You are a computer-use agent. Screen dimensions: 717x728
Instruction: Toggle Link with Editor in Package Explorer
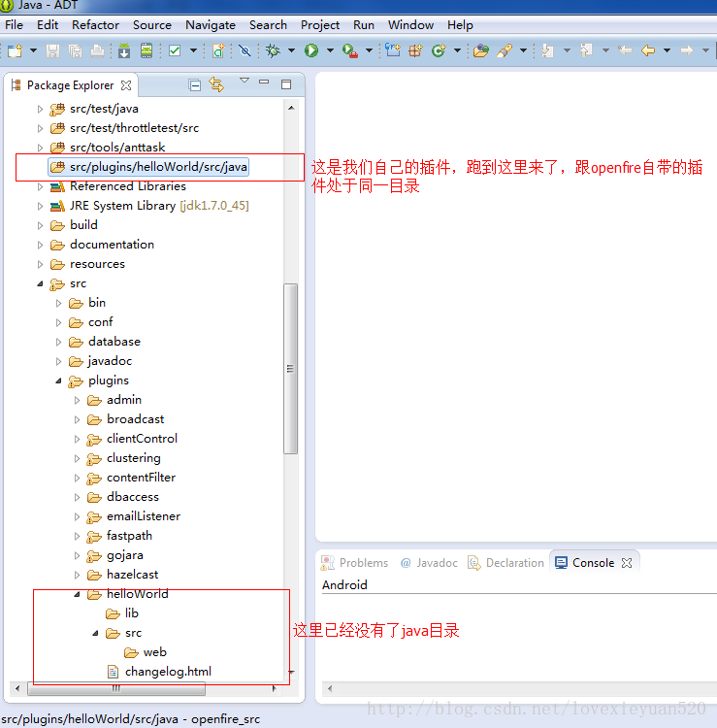point(216,84)
